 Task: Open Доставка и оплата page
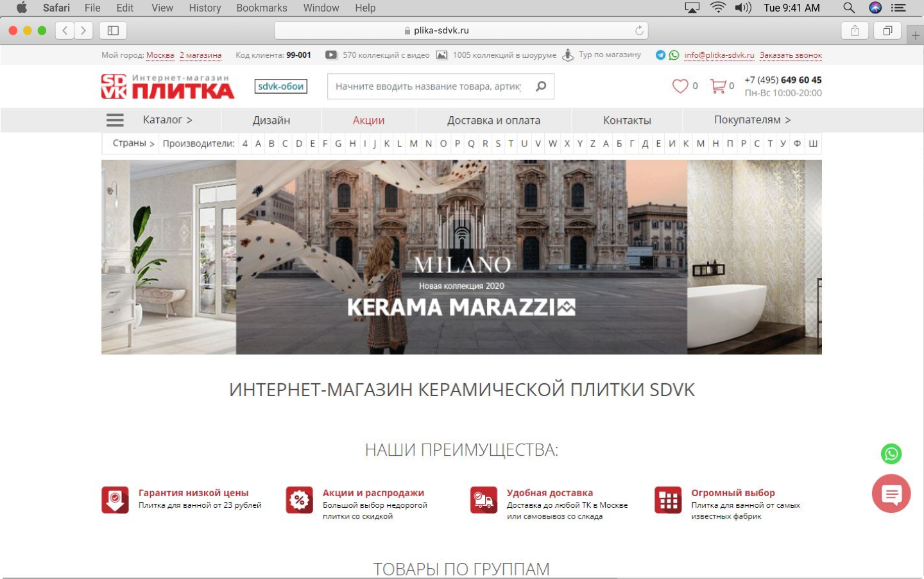tap(493, 120)
